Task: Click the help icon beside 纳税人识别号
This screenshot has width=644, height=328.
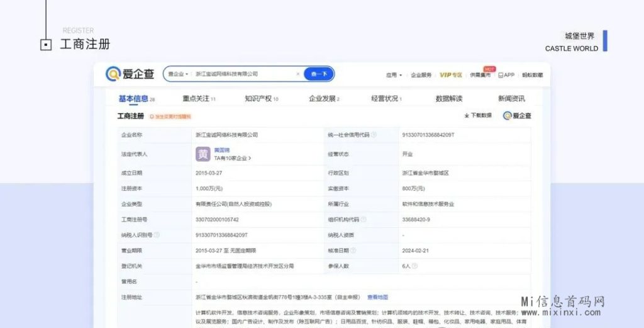Action: [x=157, y=235]
